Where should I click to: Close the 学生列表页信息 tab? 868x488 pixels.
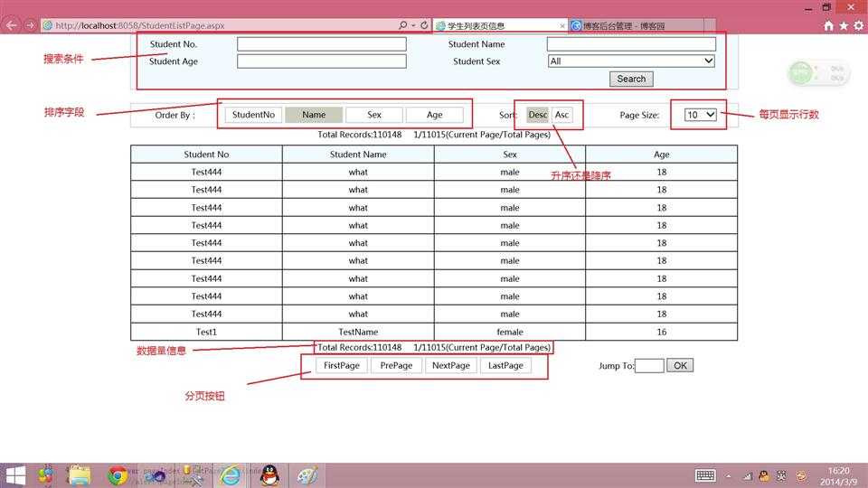(x=562, y=26)
